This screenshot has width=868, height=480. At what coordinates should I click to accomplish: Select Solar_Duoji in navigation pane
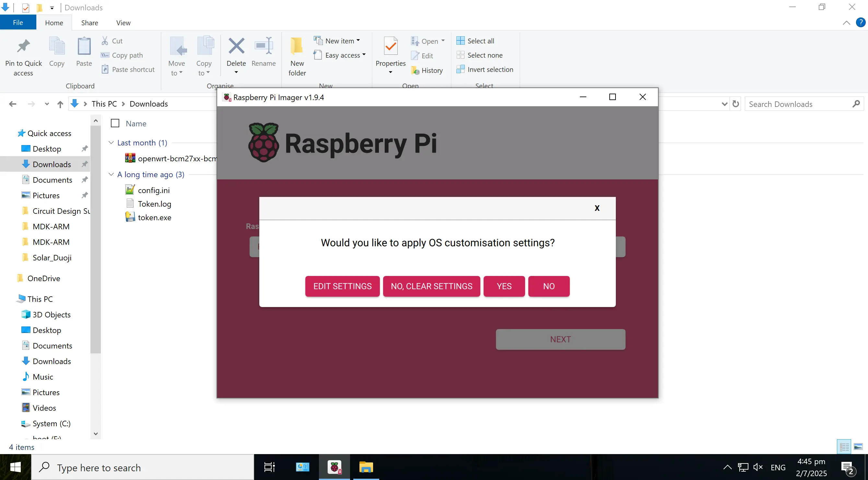pyautogui.click(x=52, y=257)
